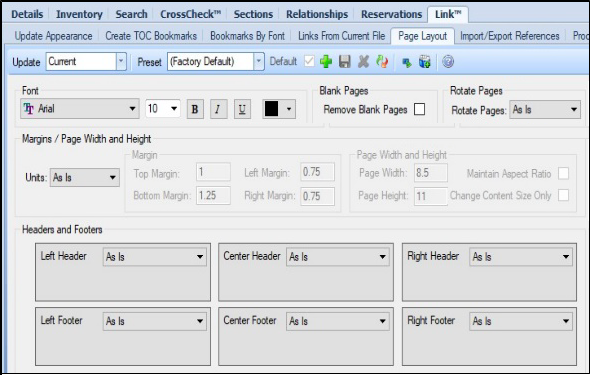Switch to the Details tab
Screen dimensions: 590x375
tap(27, 14)
